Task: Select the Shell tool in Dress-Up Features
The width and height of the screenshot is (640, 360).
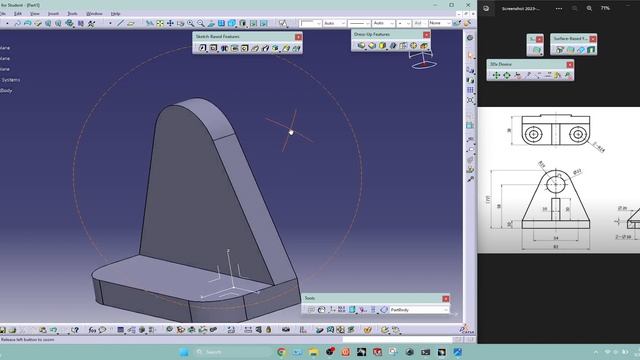Action: [393, 46]
